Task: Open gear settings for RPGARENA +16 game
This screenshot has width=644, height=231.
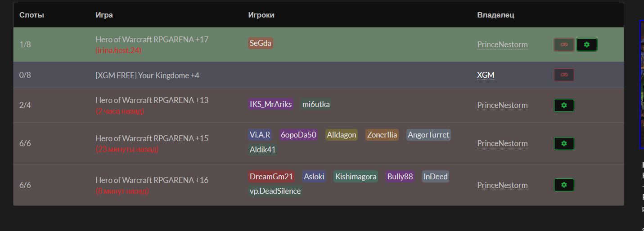Action: click(x=564, y=185)
